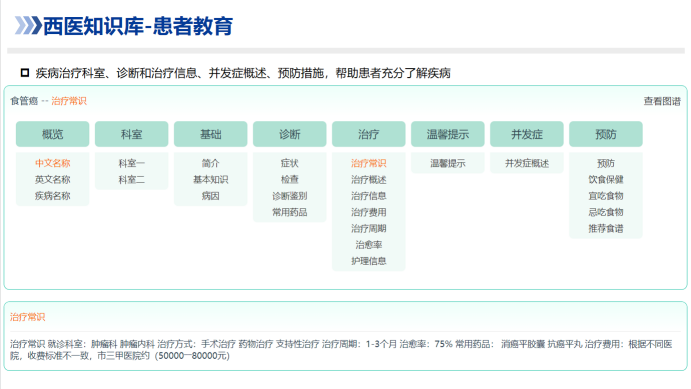Open 宜吃食物 item
This screenshot has height=389, width=691.
coord(606,196)
